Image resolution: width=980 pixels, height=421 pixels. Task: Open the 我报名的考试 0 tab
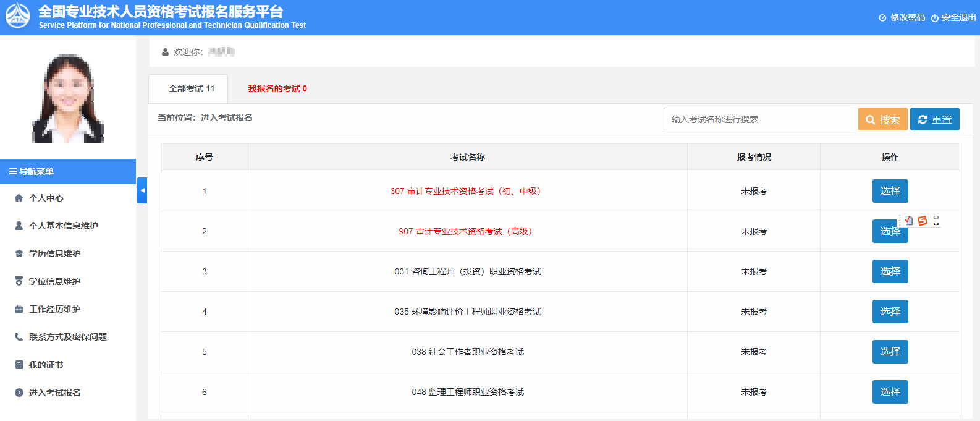(277, 89)
